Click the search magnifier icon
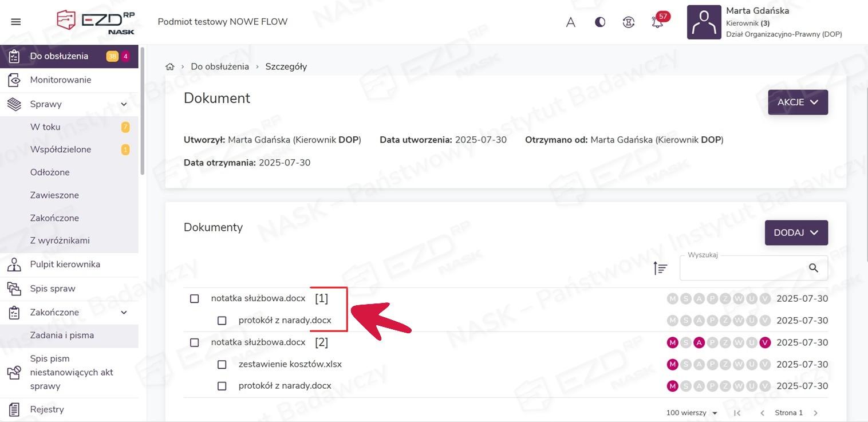The image size is (868, 422). 813,268
